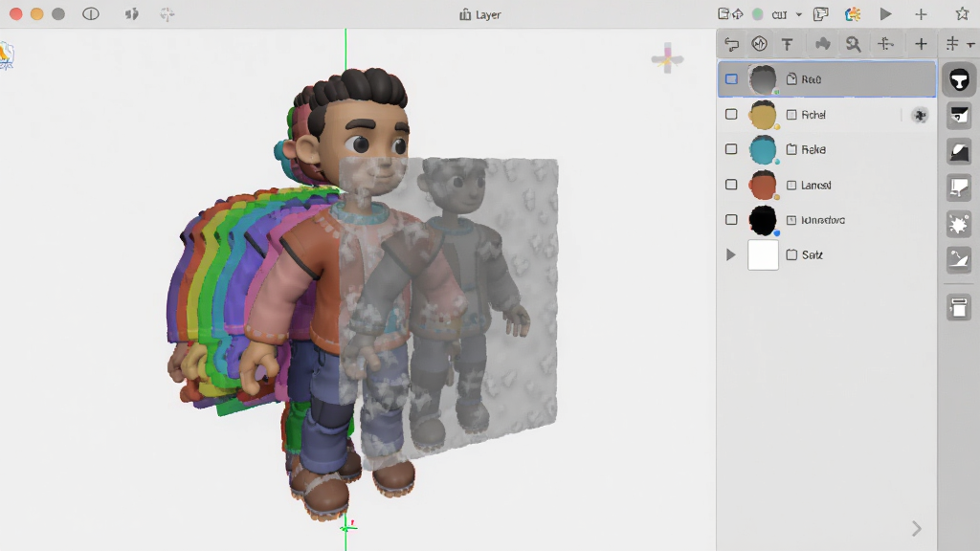Click the star icon in top toolbar

click(x=962, y=13)
